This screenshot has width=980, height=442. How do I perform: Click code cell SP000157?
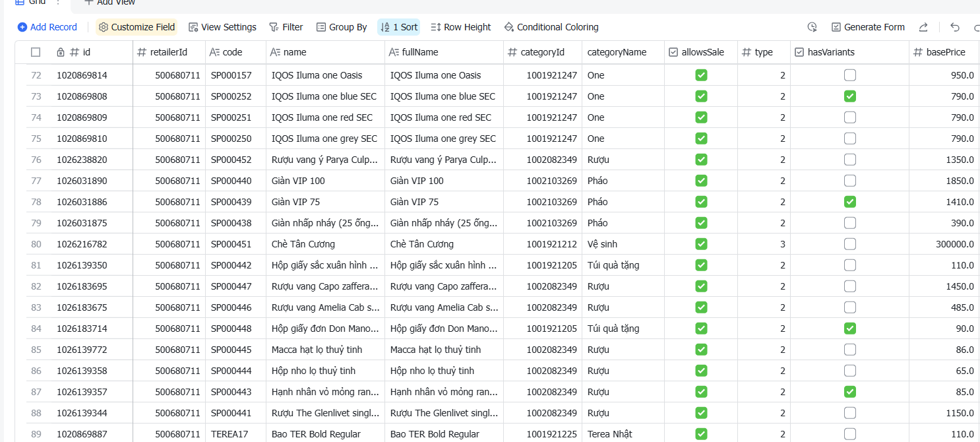pos(235,75)
